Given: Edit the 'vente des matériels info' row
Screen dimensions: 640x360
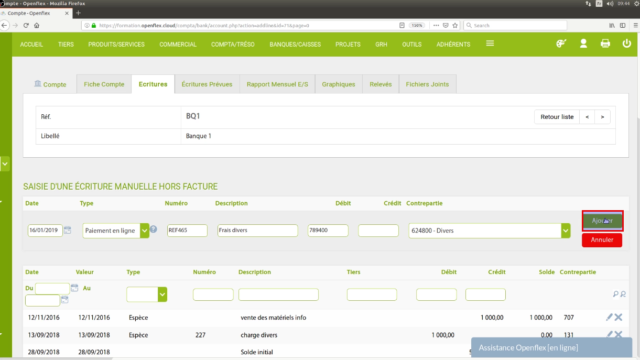Looking at the screenshot, I should (609, 317).
